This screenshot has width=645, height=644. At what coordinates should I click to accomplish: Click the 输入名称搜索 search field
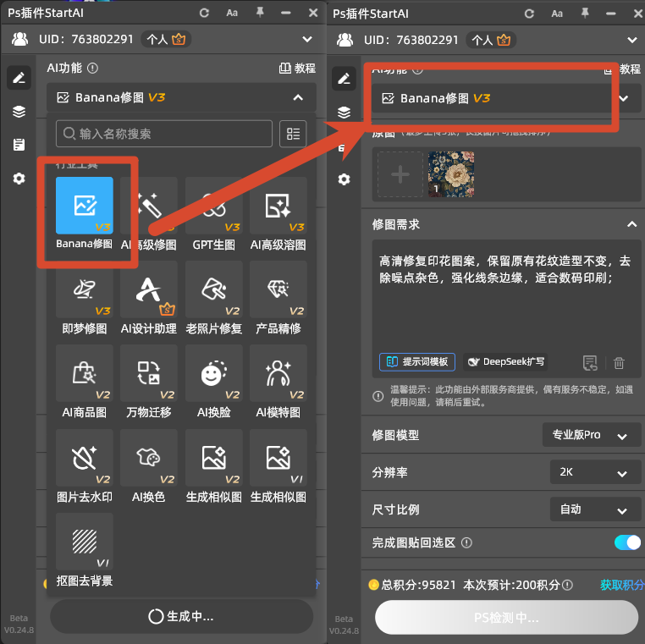click(164, 134)
